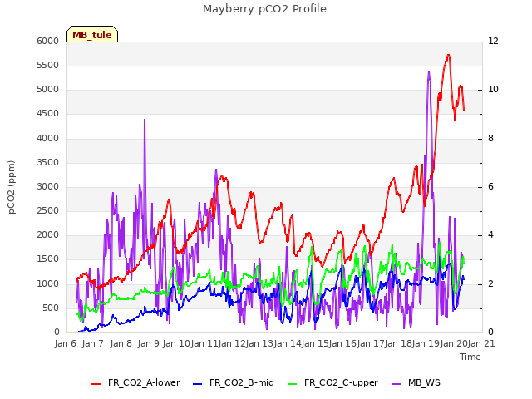532x399 pixels.
Task: Click the 4500 left axis value
Action: click(48, 114)
